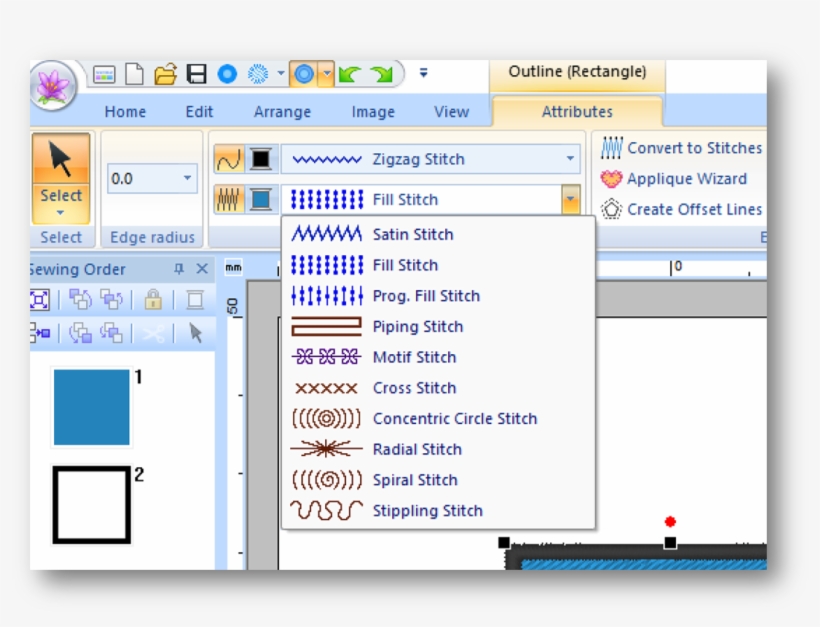
Task: Open a file with the folder icon
Action: (x=165, y=74)
